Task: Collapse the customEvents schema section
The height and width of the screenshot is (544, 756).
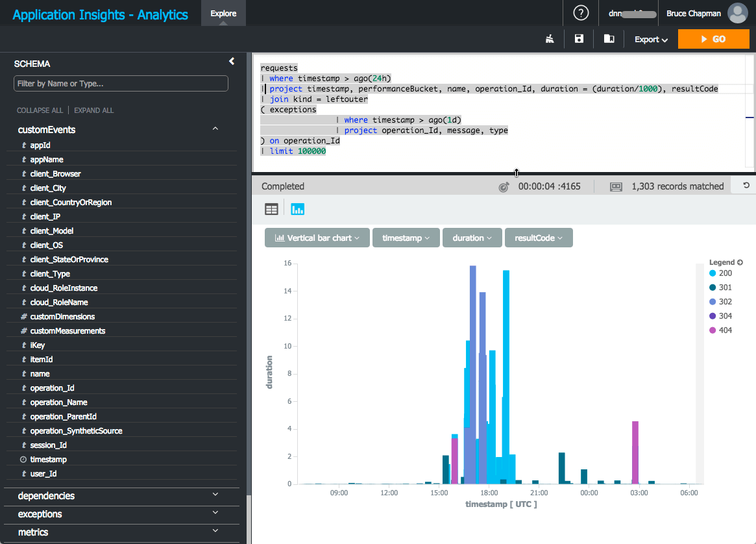Action: 215,129
